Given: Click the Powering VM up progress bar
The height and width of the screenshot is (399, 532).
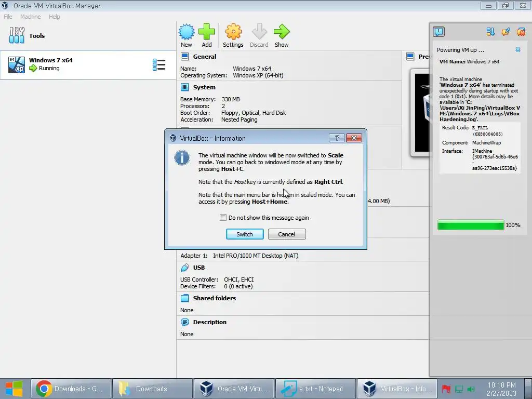Looking at the screenshot, I should click(x=471, y=225).
